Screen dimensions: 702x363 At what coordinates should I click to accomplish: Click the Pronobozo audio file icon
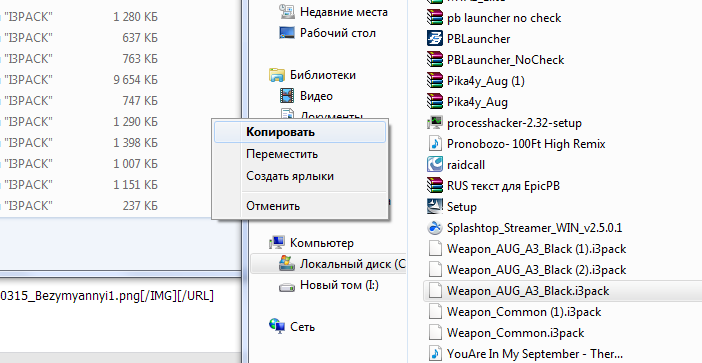point(435,144)
